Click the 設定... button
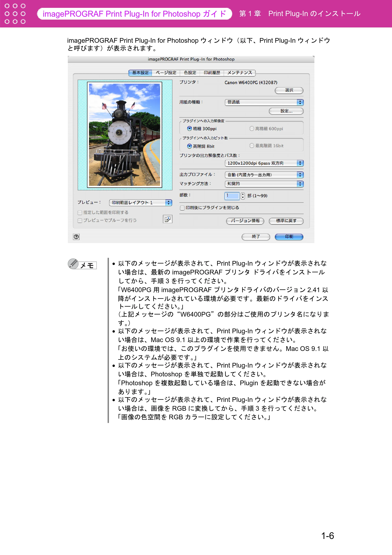Viewport: 392px width, 555px height. click(x=286, y=111)
